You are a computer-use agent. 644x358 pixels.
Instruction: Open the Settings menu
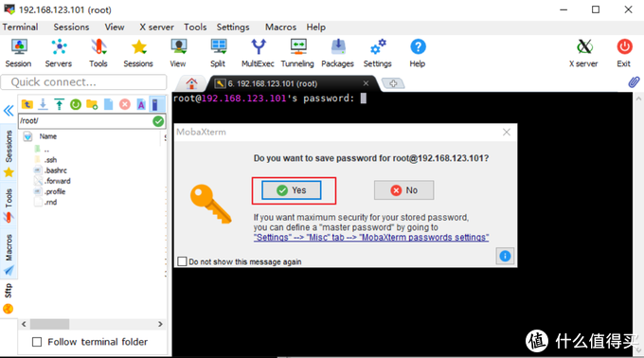pos(233,27)
